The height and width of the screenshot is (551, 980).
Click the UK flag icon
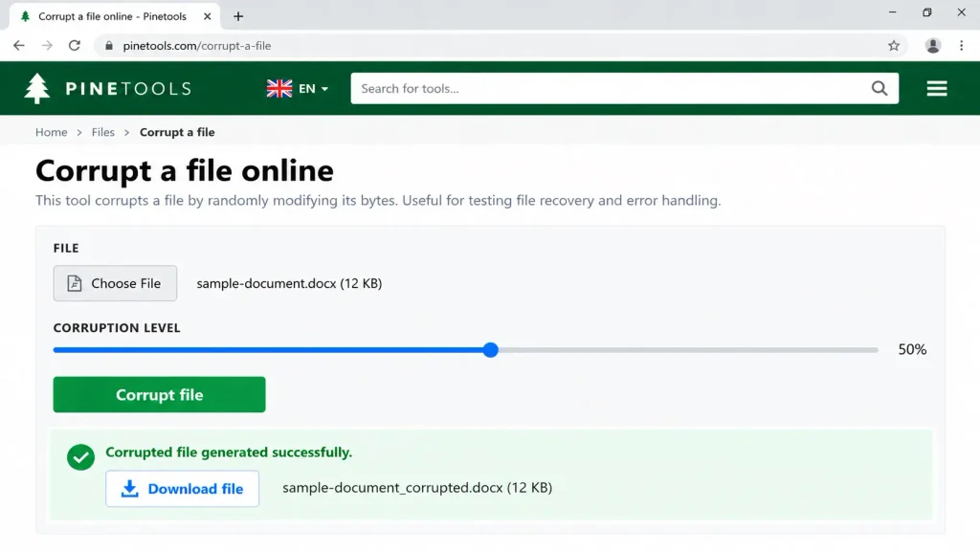[279, 89]
